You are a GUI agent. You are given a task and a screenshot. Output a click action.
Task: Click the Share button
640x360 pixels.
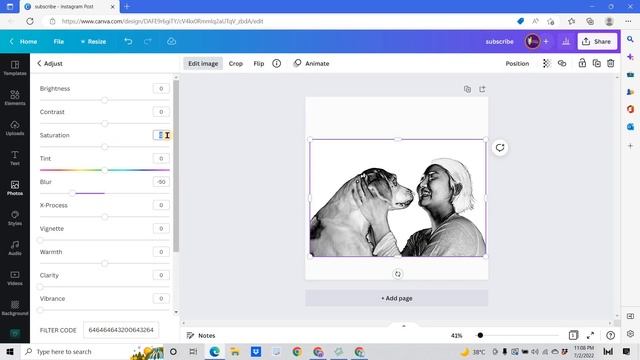tap(597, 42)
